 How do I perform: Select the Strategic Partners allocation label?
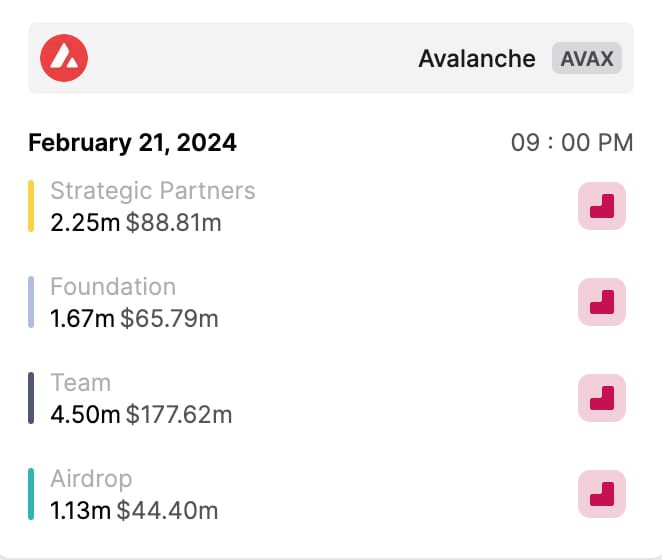click(153, 191)
